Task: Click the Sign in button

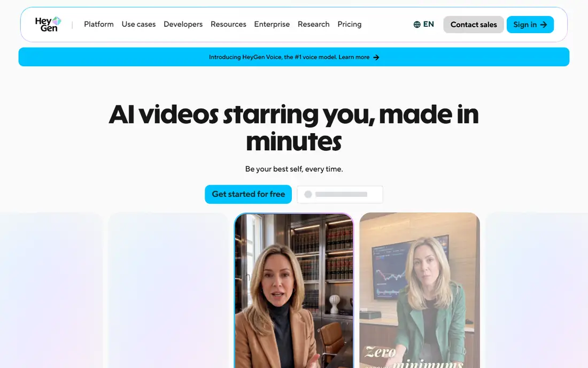Action: (530, 25)
